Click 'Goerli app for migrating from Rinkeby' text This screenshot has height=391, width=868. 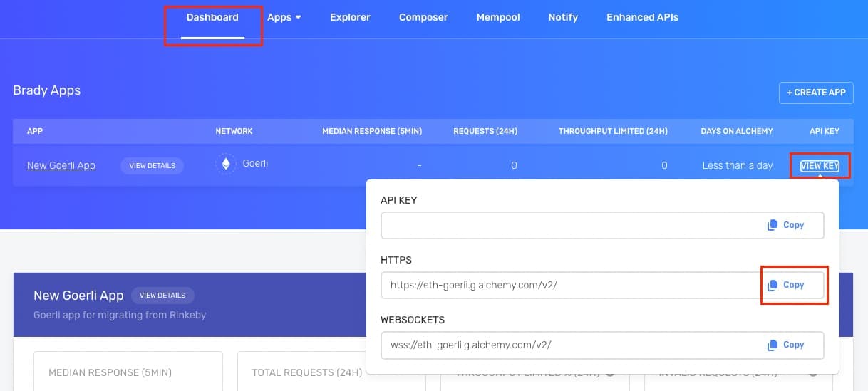(x=120, y=315)
